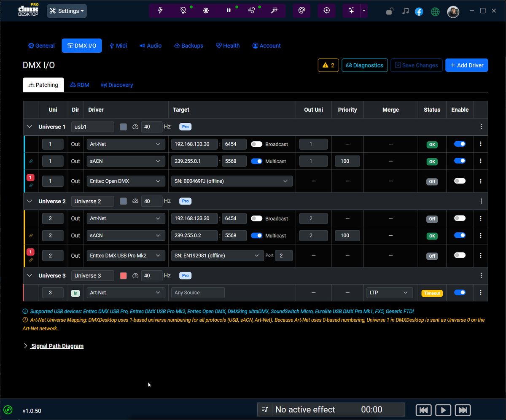This screenshot has height=420, width=506.
Task: Open three-dot menu of Universe 3 Art-Net row
Action: coord(481,293)
